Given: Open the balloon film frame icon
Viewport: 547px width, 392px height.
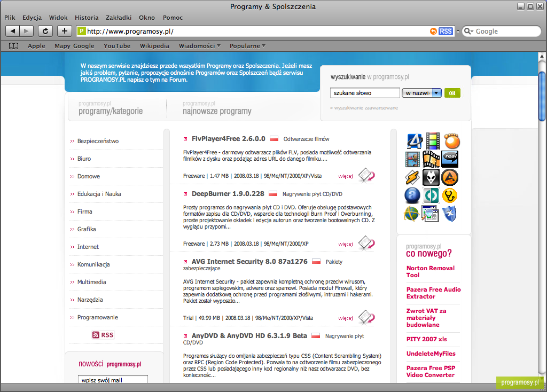Looking at the screenshot, I should click(412, 159).
